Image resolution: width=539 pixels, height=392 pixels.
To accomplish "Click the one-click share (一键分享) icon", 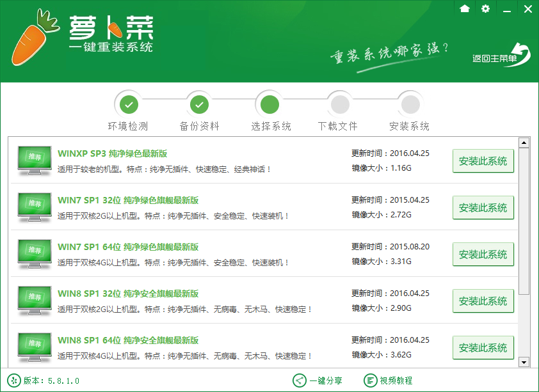I will (300, 380).
